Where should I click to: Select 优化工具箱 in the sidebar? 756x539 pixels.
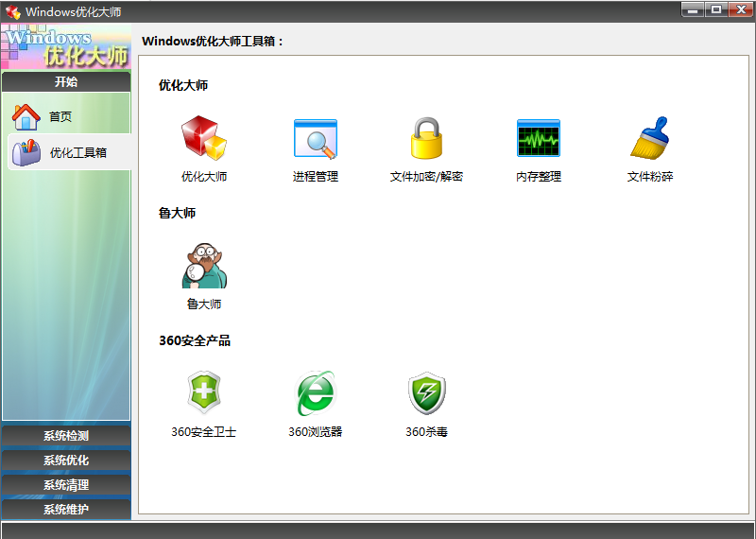click(77, 152)
